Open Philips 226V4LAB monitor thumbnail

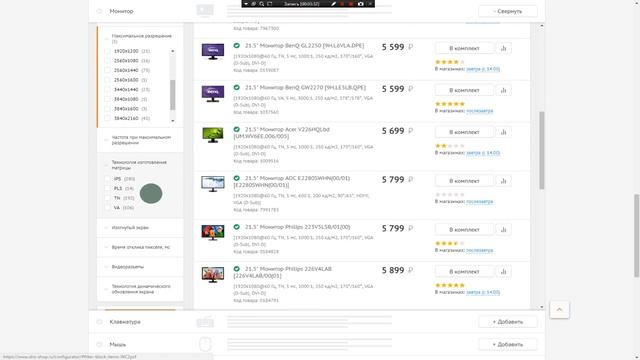(x=213, y=275)
